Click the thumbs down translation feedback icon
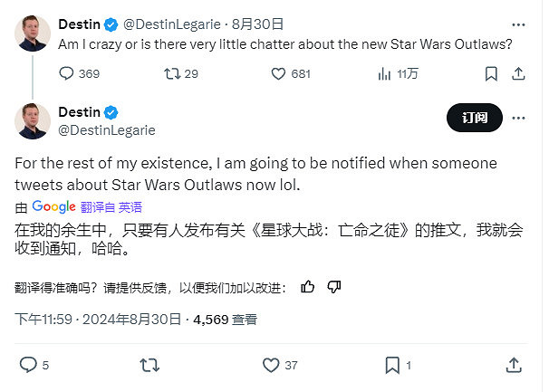The width and height of the screenshot is (549, 392). (334, 287)
